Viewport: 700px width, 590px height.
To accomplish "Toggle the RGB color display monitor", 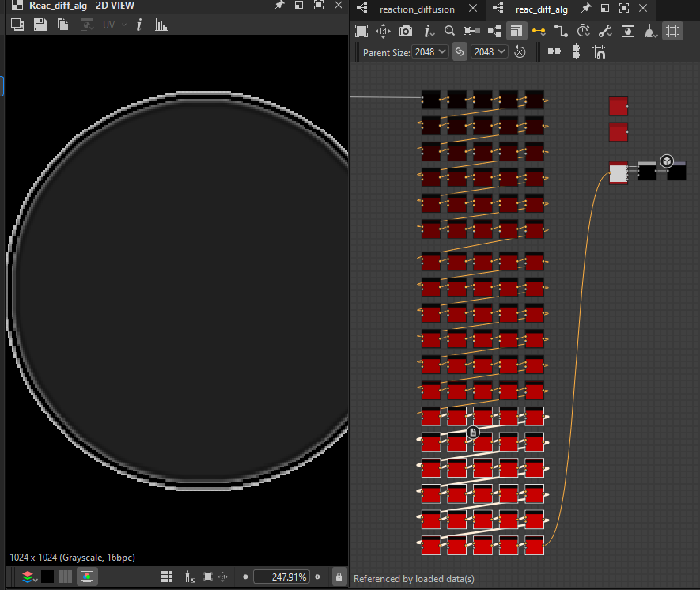I will [x=86, y=577].
